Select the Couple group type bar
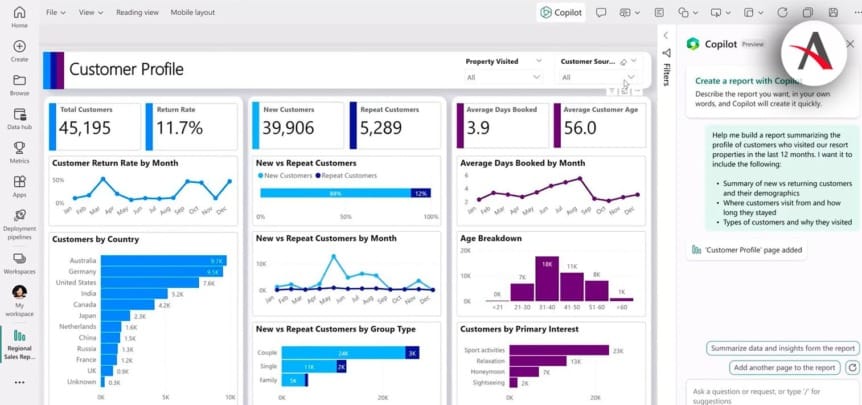 tap(350, 353)
